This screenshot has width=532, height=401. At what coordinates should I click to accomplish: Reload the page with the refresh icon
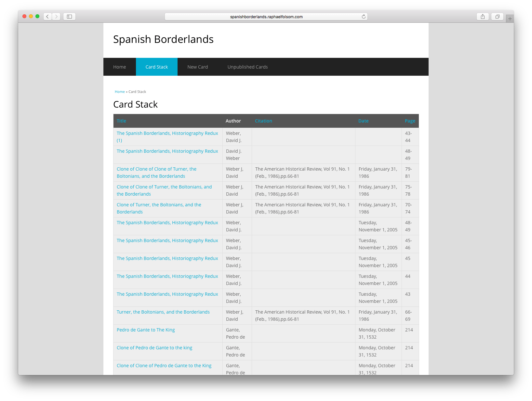click(364, 17)
